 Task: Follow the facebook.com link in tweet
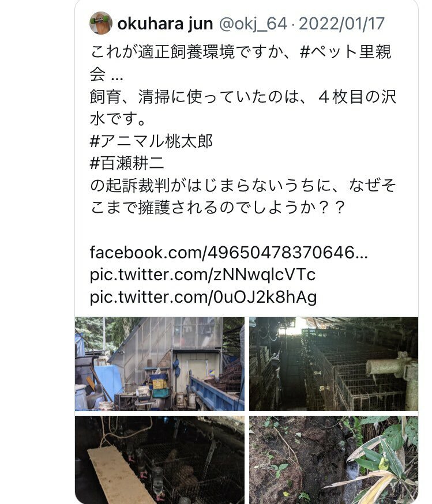pos(229,253)
